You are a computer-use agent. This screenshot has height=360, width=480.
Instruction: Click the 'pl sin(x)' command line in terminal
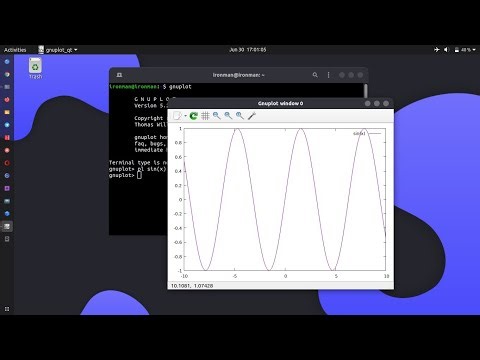[x=138, y=169]
